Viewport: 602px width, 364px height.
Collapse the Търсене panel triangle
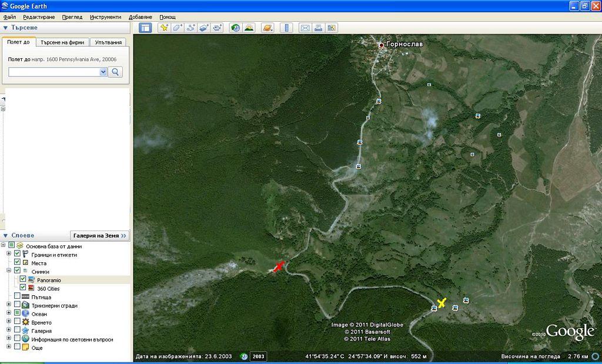(x=5, y=28)
